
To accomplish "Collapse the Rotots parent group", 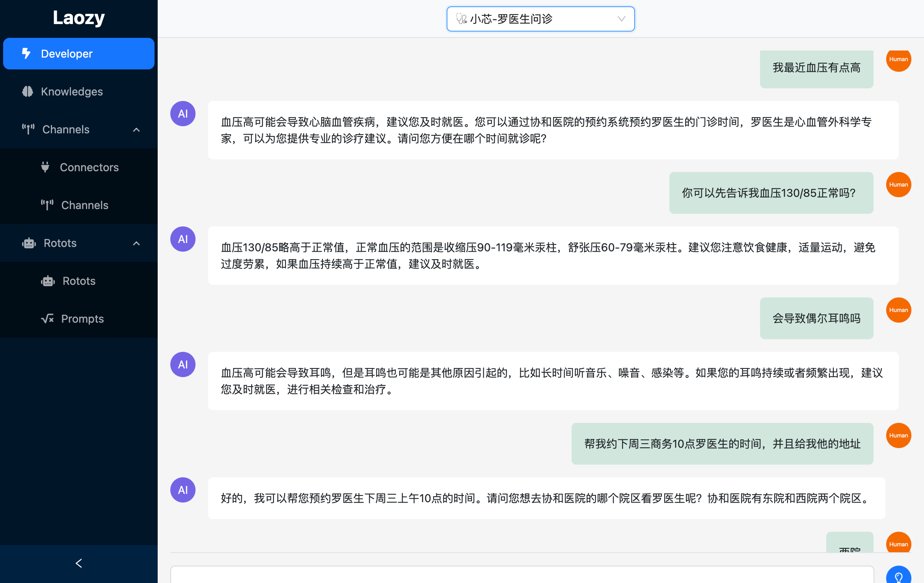I will pos(79,243).
